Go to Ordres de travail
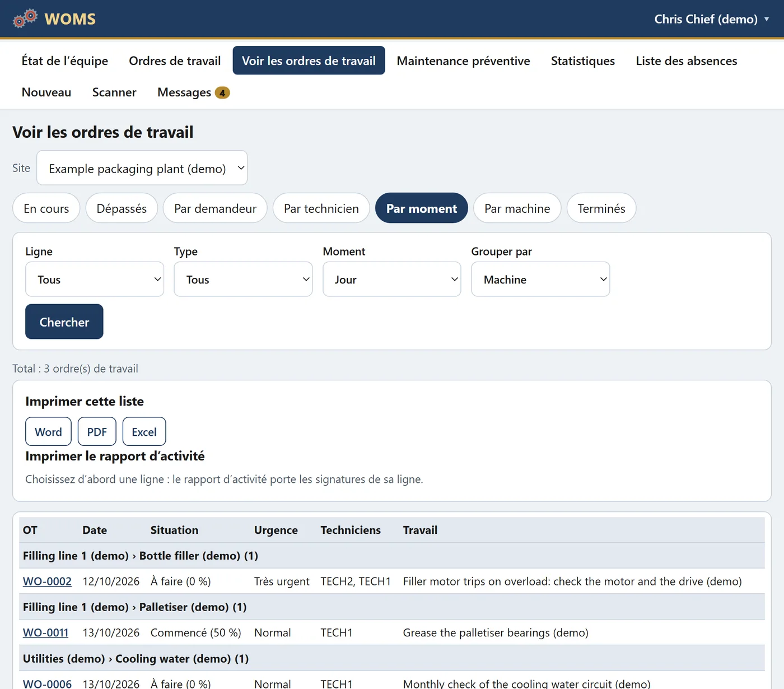 (x=175, y=60)
